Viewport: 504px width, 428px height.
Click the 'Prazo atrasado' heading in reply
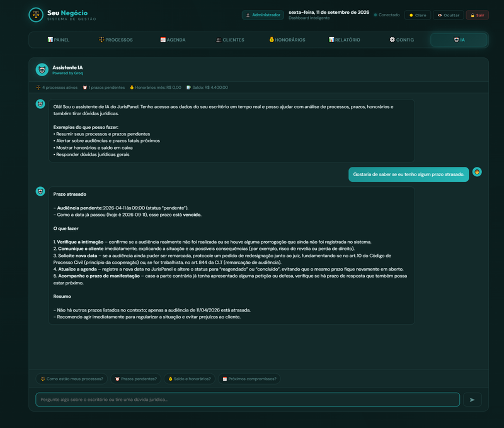(x=70, y=194)
